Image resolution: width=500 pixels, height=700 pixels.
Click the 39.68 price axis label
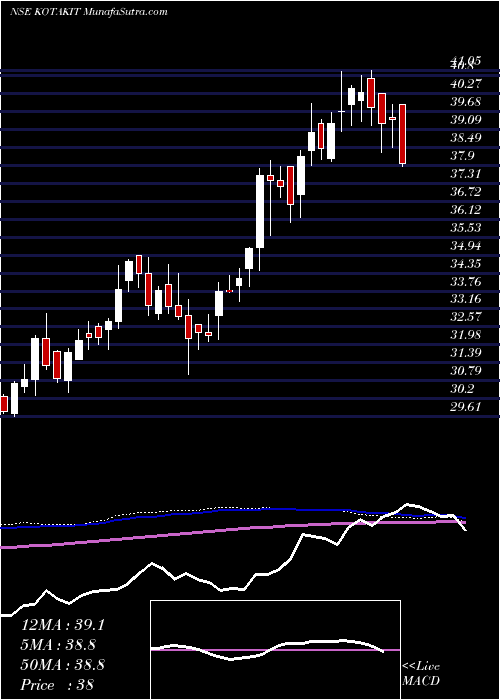[x=466, y=102]
